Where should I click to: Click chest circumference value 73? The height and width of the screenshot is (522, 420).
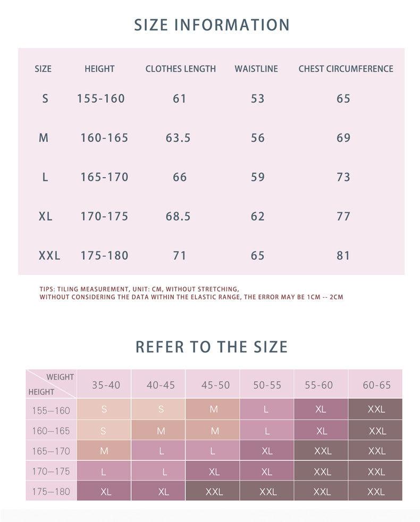coord(343,177)
